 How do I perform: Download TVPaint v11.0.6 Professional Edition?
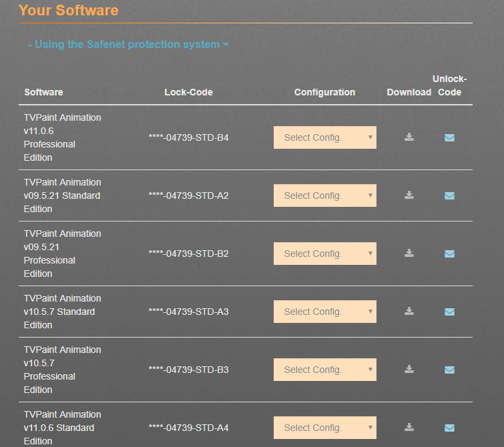pyautogui.click(x=409, y=137)
